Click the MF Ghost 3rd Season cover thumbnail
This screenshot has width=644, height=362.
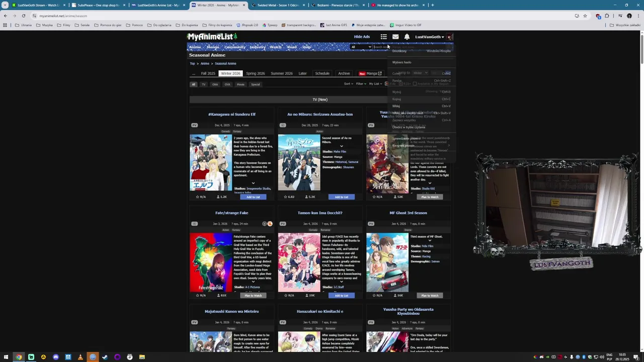pyautogui.click(x=387, y=262)
